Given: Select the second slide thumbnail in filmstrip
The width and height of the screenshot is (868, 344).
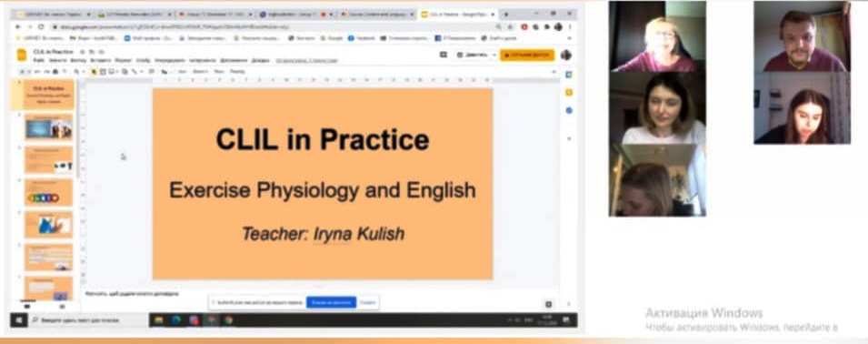Looking at the screenshot, I should (49, 126).
